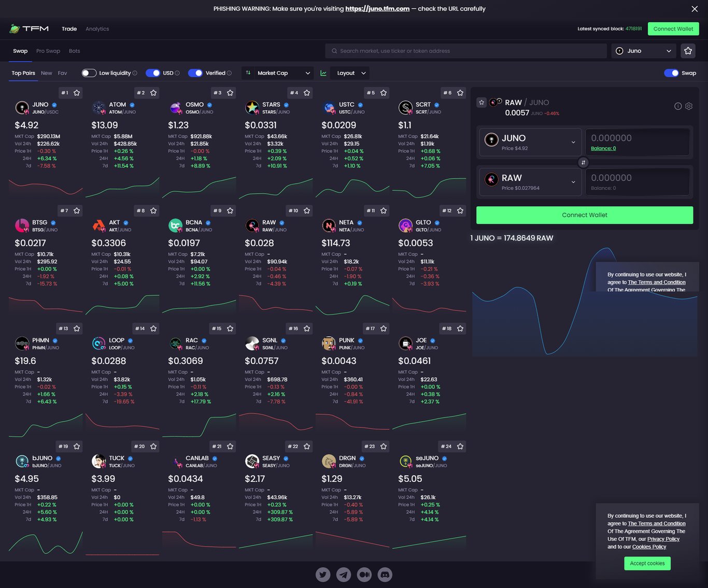Open the Juno chain selector
This screenshot has height=588, width=708.
click(x=644, y=51)
